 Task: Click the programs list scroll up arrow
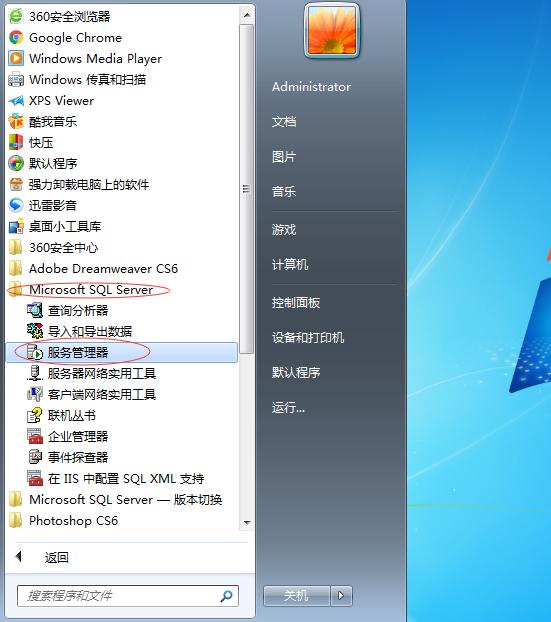[247, 15]
